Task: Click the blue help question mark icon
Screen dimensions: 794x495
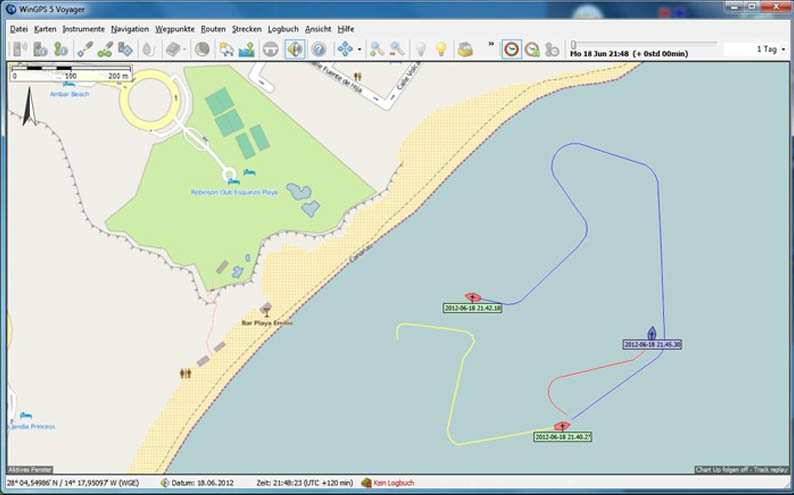Action: pos(319,49)
